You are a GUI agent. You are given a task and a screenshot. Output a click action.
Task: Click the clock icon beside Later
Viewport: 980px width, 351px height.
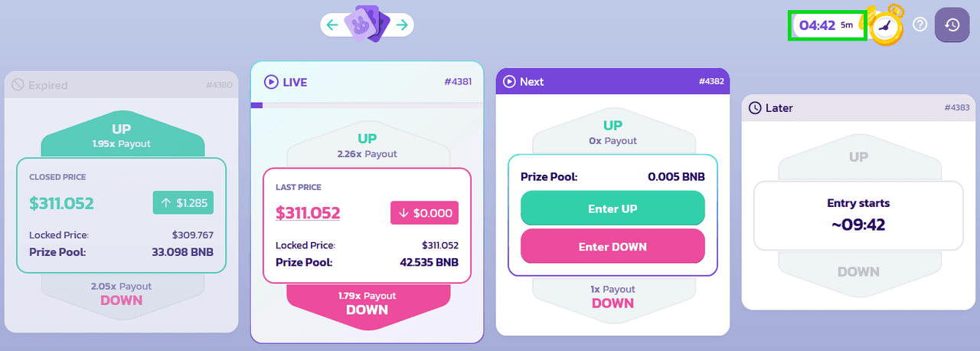pos(755,108)
